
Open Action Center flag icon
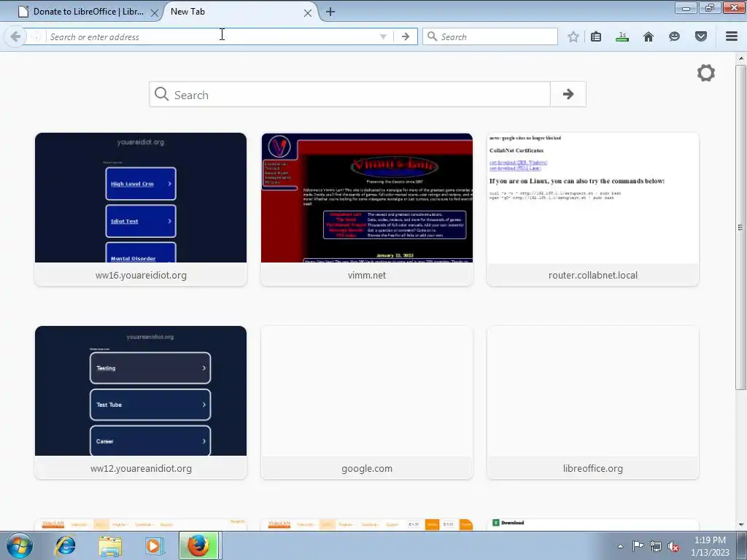coord(638,546)
